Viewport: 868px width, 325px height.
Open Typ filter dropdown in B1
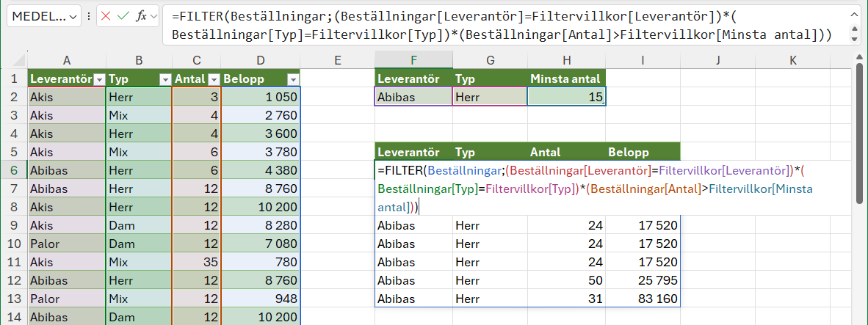tap(165, 79)
